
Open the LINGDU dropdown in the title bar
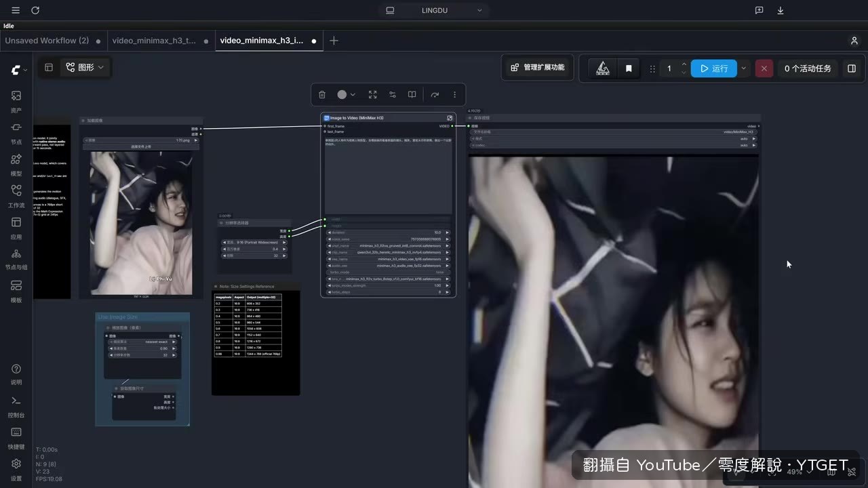434,10
